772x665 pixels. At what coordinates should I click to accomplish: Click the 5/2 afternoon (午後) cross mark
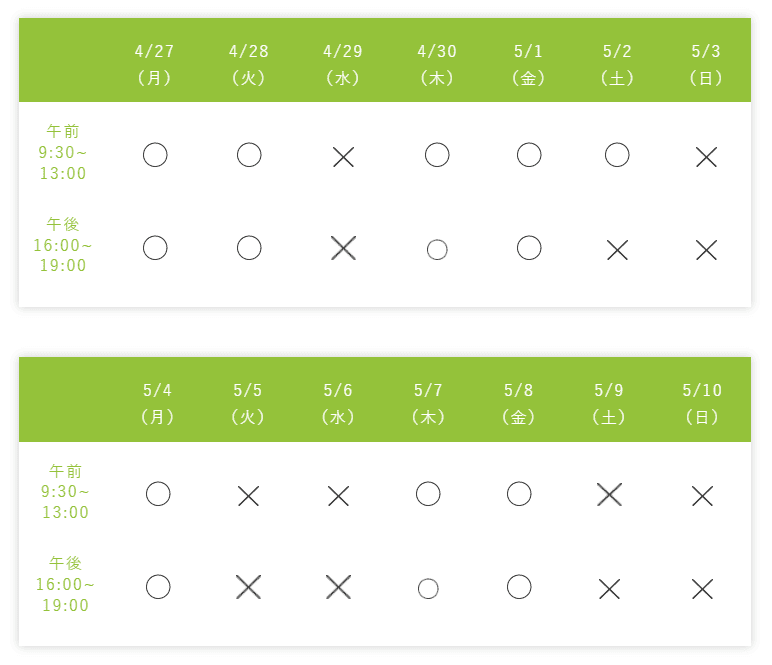[x=617, y=250]
